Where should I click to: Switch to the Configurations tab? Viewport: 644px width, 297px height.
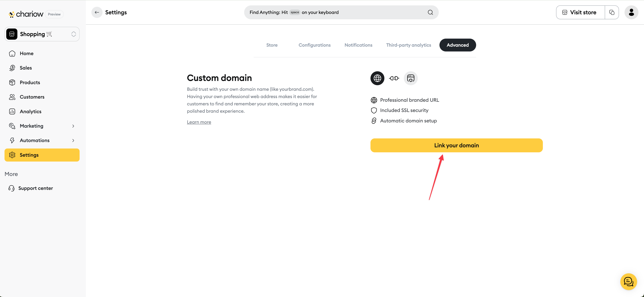click(x=315, y=45)
